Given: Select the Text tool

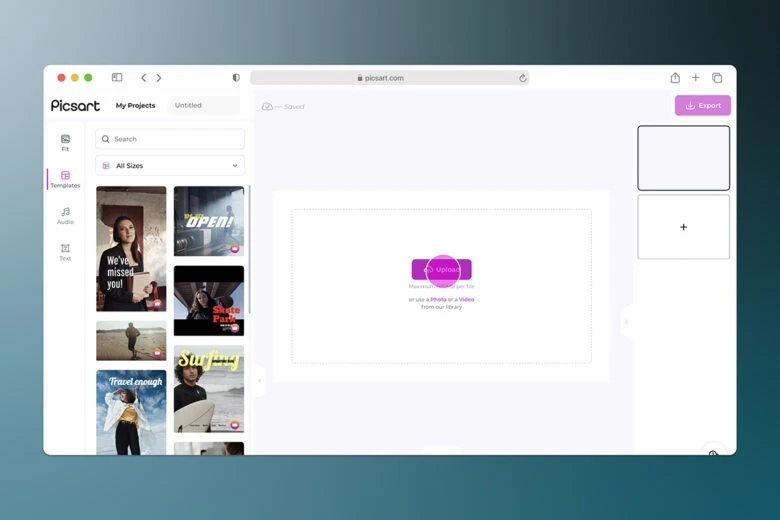Looking at the screenshot, I should (x=65, y=252).
